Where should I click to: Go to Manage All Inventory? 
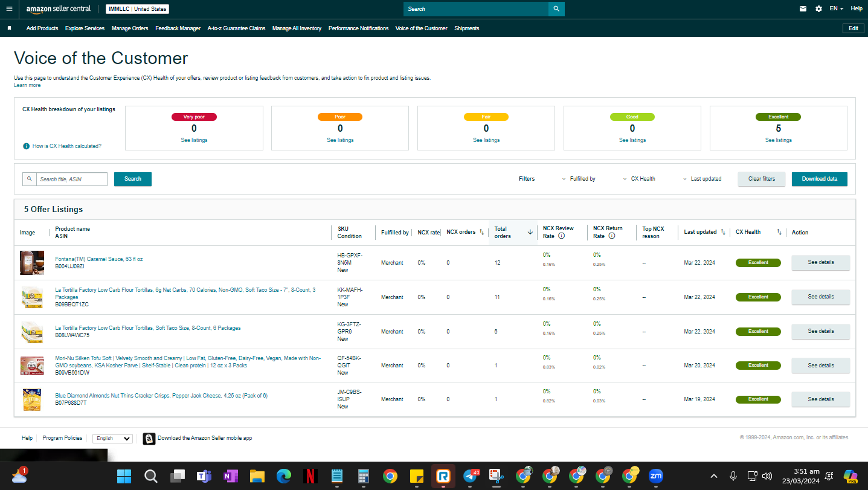tap(297, 28)
